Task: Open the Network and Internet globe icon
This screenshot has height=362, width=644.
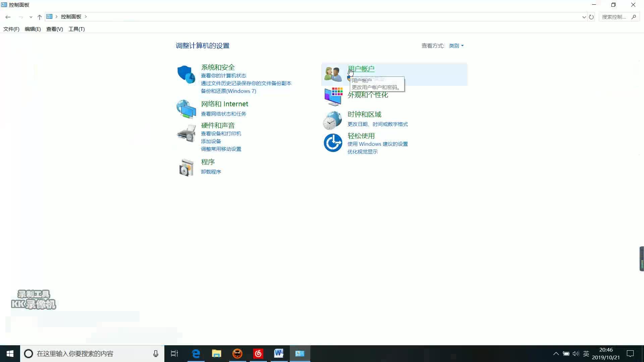Action: pos(186,109)
